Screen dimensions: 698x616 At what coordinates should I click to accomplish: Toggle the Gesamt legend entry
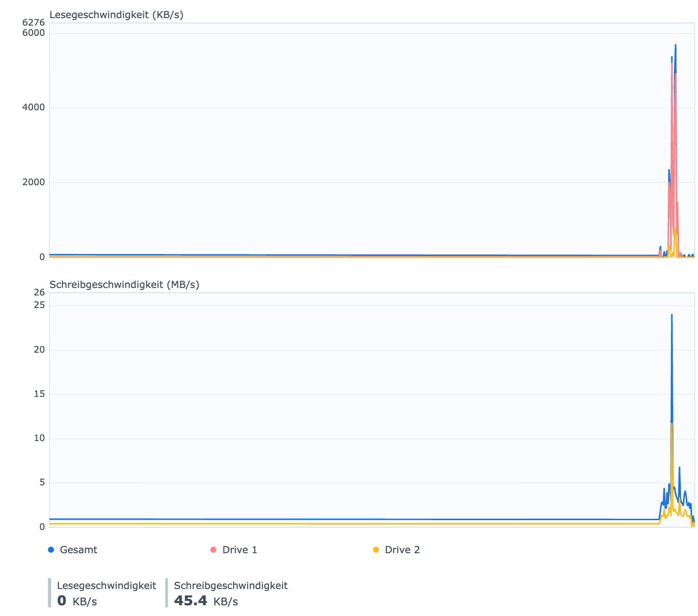73,550
